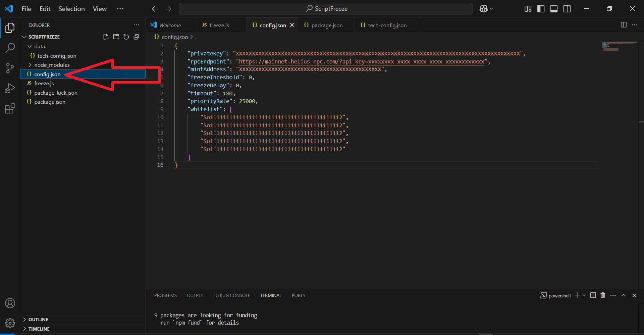Open the Explorer view in activity bar

click(10, 28)
